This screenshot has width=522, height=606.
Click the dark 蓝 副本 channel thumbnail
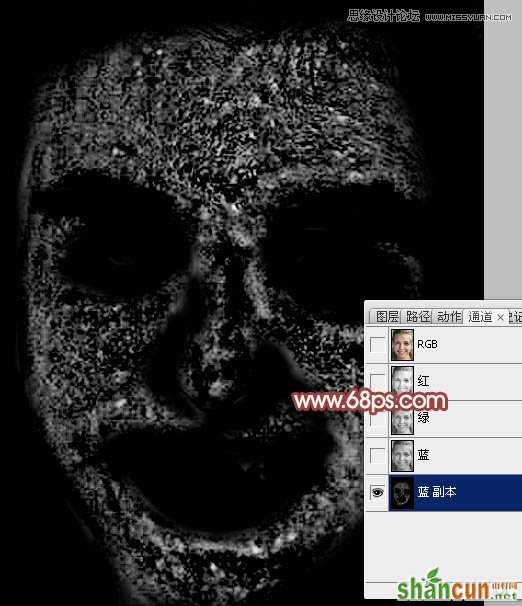(402, 492)
